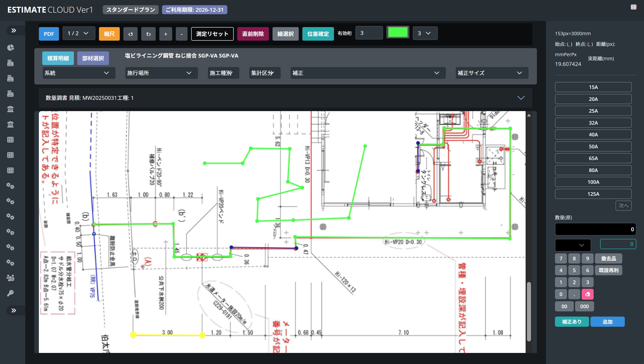Viewport: 644px width, 364px height.
Task: Open the 系統 dropdown
Action: click(79, 73)
